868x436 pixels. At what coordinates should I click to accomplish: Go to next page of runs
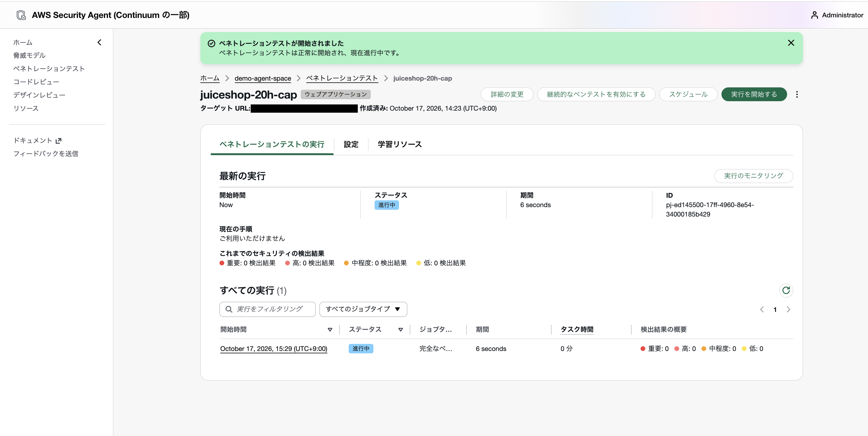click(x=788, y=310)
